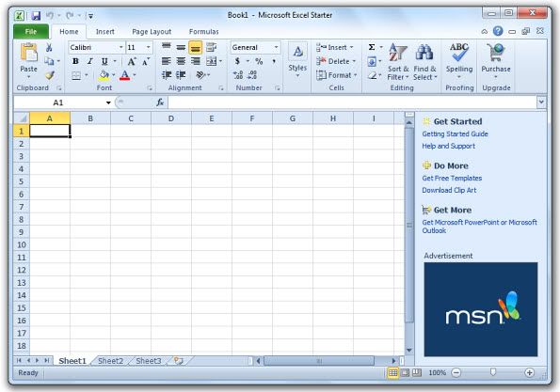Viewport: 560px width, 392px height.
Task: Switch to the Page Layout ribbon tab
Action: 152,32
